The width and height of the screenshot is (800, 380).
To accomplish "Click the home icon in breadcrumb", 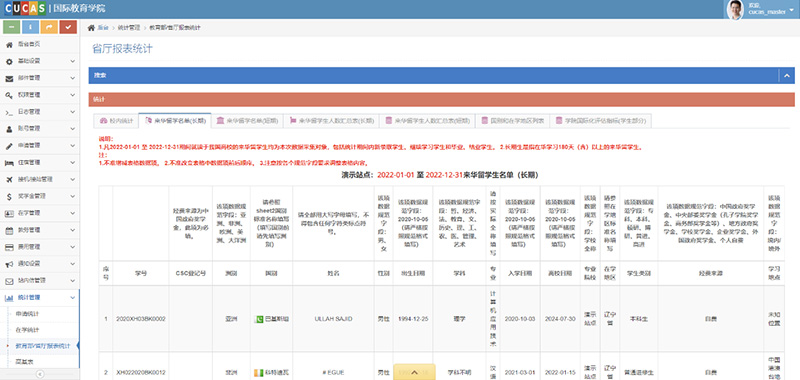I will tap(91, 28).
